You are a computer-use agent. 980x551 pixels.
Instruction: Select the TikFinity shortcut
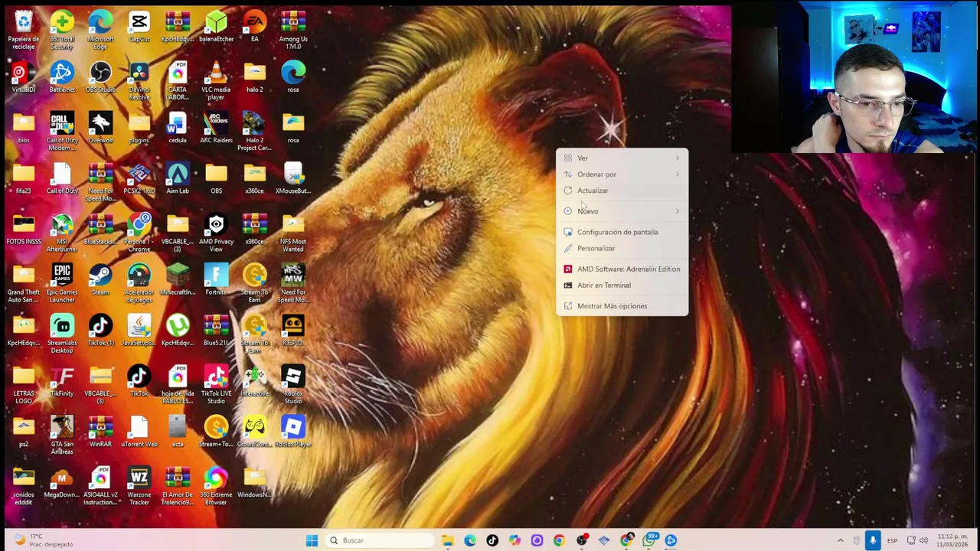coord(62,381)
